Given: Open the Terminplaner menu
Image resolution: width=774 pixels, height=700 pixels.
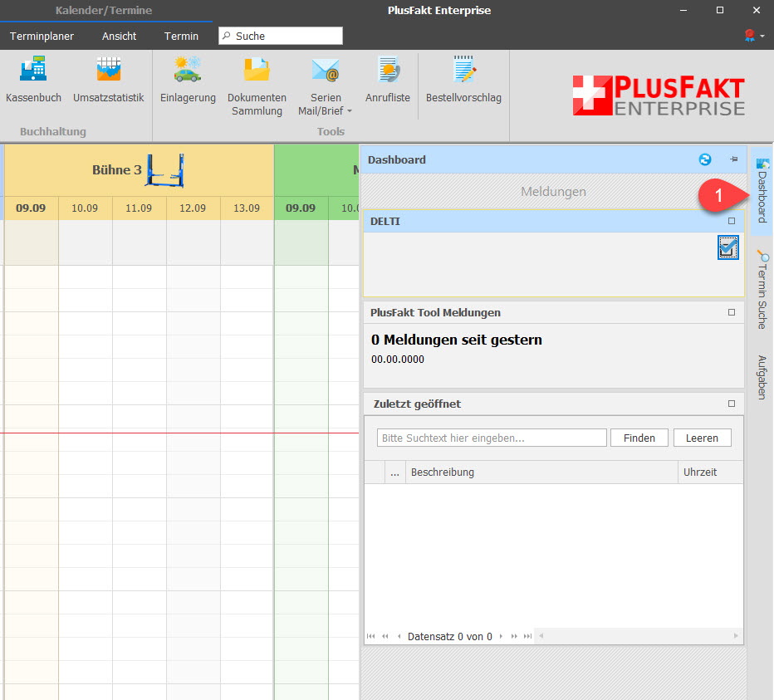Looking at the screenshot, I should pos(42,36).
